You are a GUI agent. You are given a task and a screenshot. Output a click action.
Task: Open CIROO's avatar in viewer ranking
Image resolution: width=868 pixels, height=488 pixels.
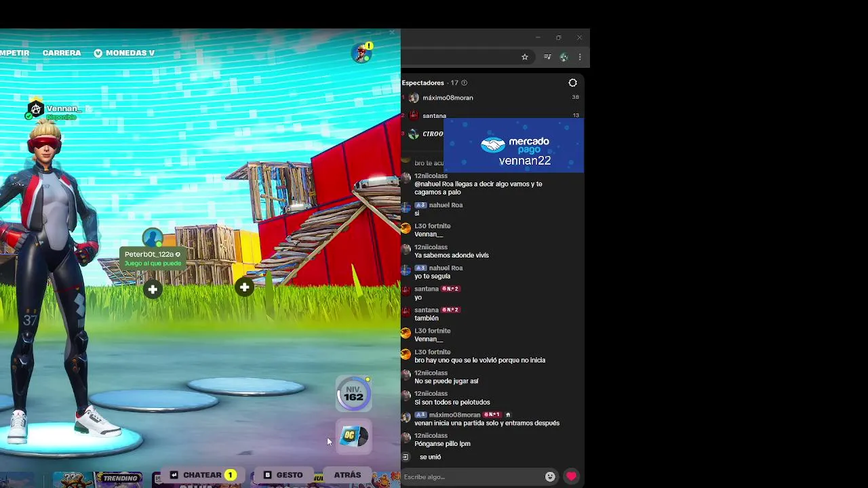414,134
